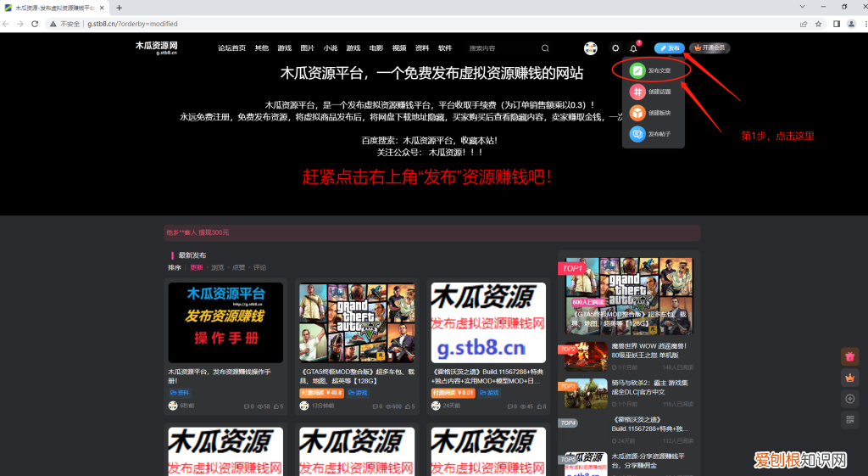Click the circled plus icon in floating sidebar
Viewport: 868px width, 476px height.
pos(849,399)
